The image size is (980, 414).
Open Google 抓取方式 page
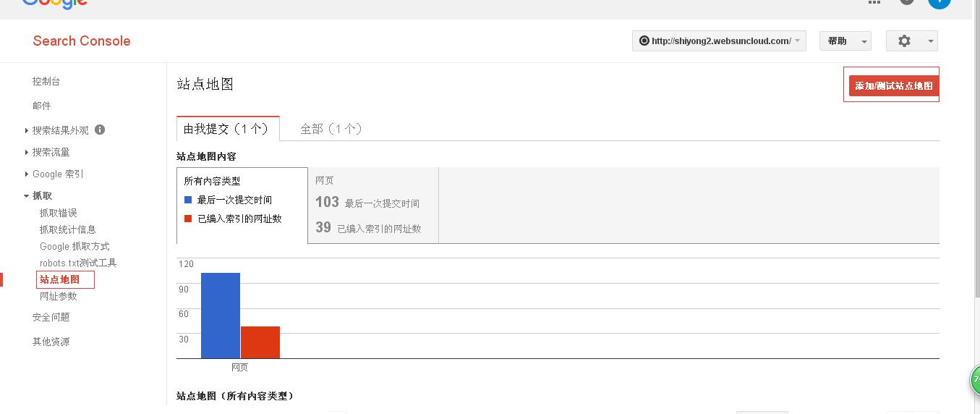(74, 246)
